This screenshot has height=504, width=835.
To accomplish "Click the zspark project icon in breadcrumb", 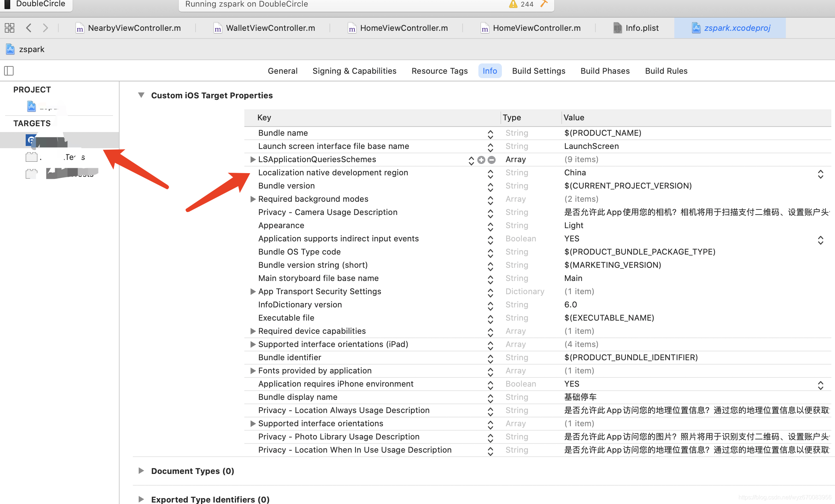I will [10, 49].
